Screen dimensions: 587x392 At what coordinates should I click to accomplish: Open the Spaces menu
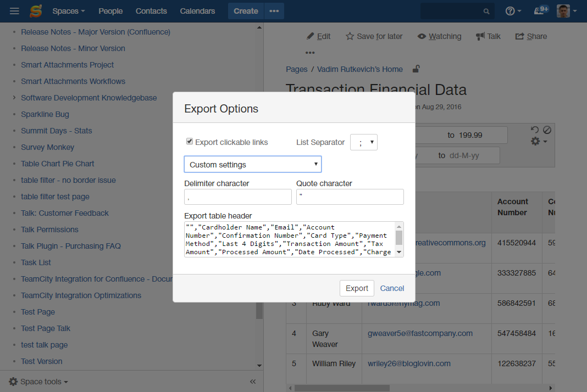point(68,11)
